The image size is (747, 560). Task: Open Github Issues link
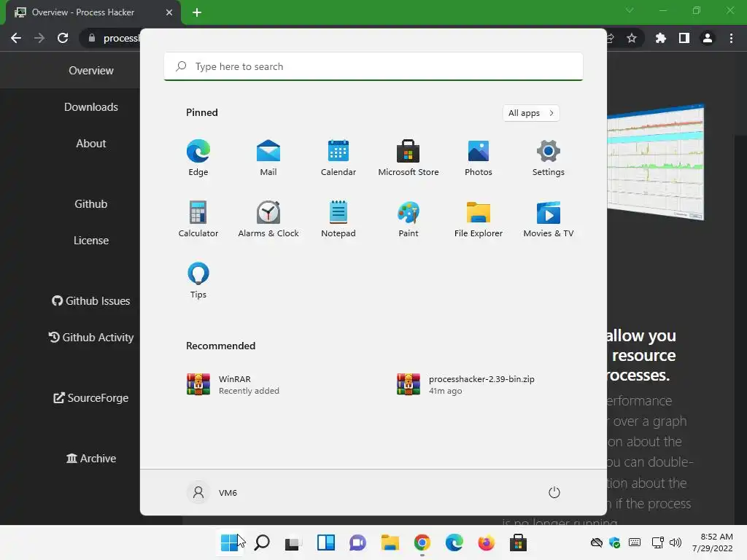tap(91, 301)
